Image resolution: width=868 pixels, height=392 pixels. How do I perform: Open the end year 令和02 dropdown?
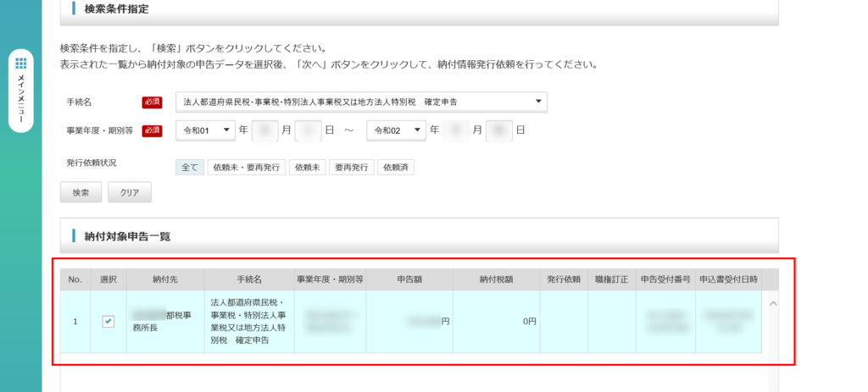[x=396, y=130]
